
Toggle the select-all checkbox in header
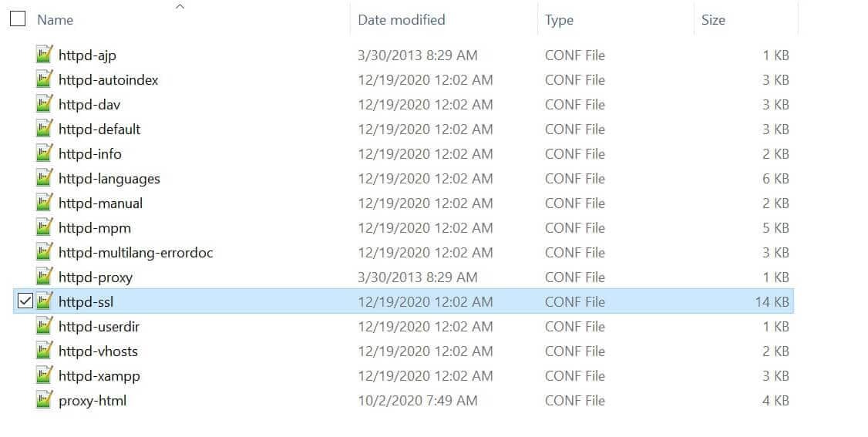(18, 19)
